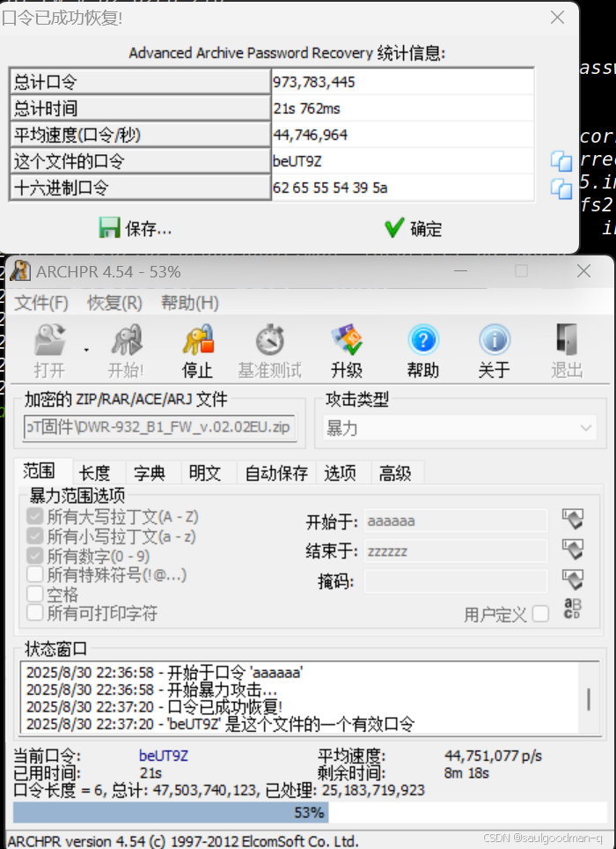This screenshot has height=849, width=616.
Task: Click the clear icon beside 掩码
Action: (573, 580)
